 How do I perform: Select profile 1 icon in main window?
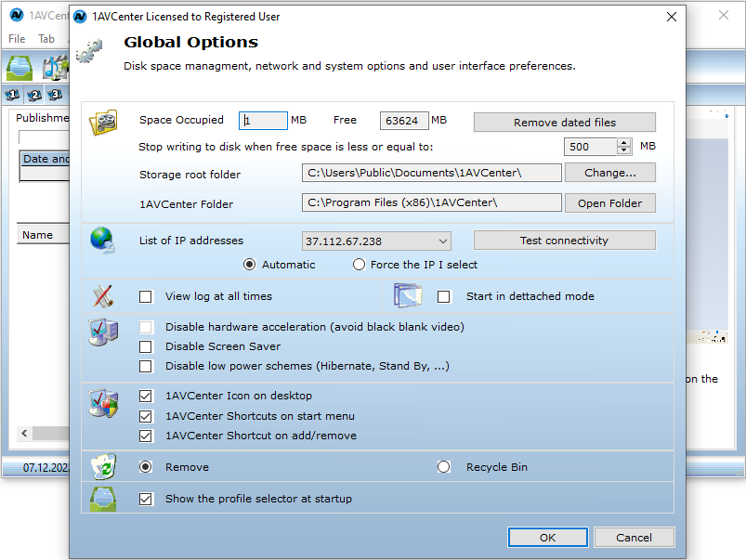coord(12,95)
